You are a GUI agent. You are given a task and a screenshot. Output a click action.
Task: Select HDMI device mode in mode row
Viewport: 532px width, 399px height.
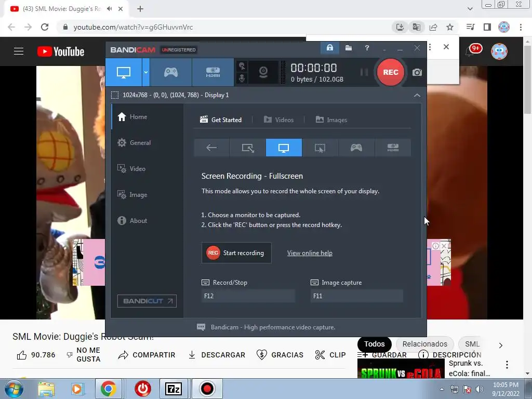pos(393,148)
